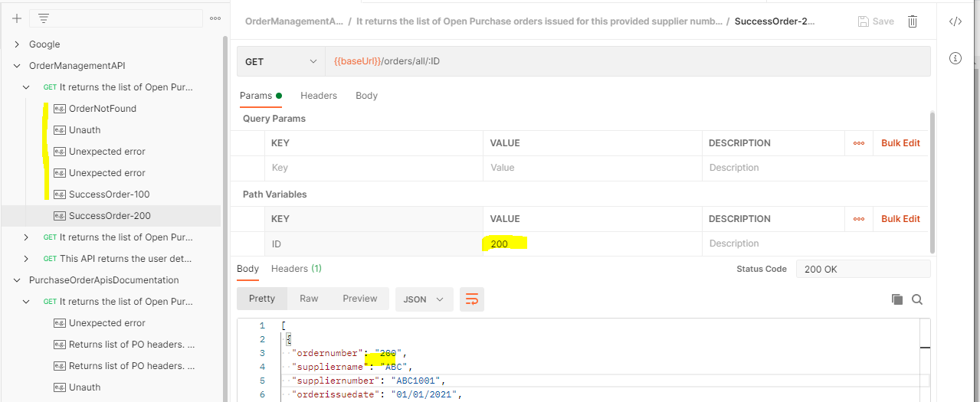Click request name breadcrumb link

(539, 21)
